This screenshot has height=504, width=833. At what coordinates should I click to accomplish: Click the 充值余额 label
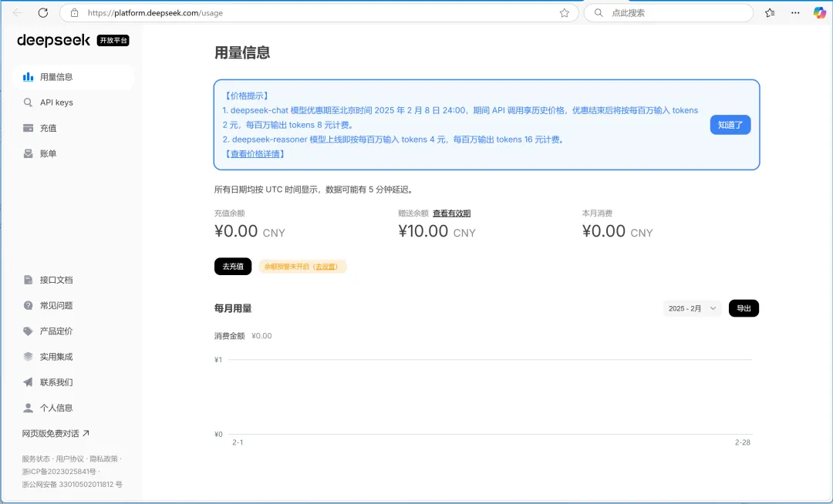[x=230, y=213]
